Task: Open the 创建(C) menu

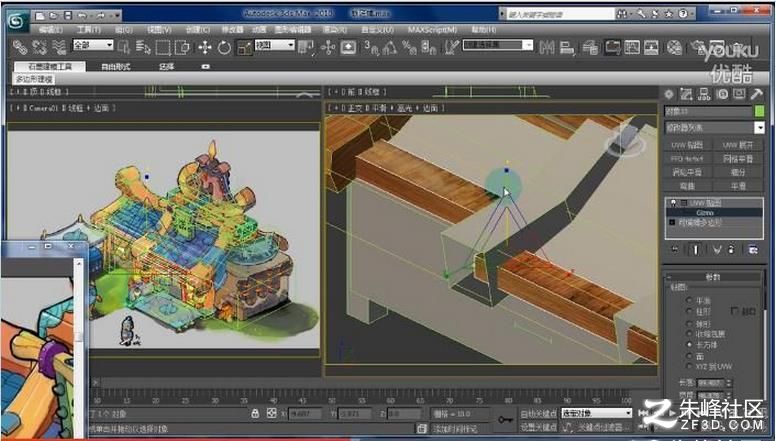Action: (197, 30)
